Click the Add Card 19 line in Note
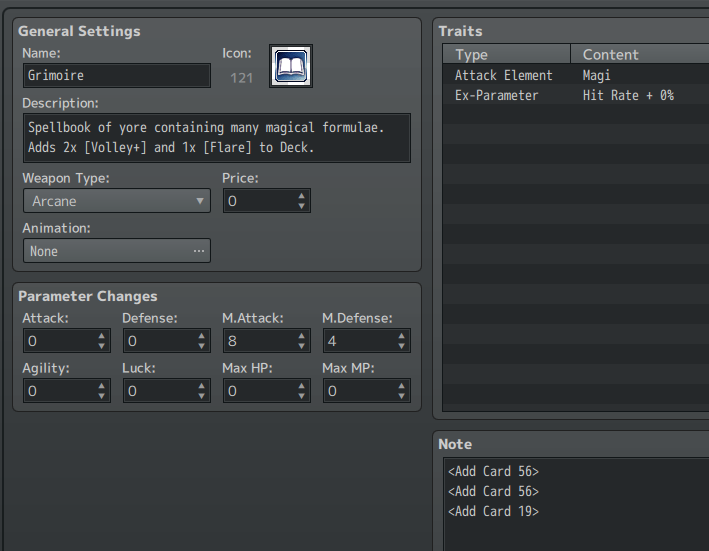The height and width of the screenshot is (551, 709). pyautogui.click(x=493, y=511)
